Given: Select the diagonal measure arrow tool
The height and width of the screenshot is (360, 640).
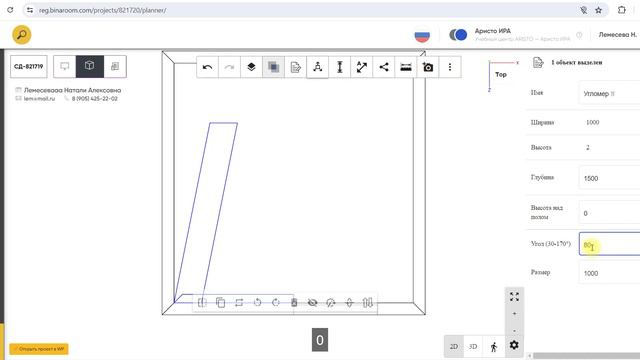Looking at the screenshot, I should [x=362, y=67].
